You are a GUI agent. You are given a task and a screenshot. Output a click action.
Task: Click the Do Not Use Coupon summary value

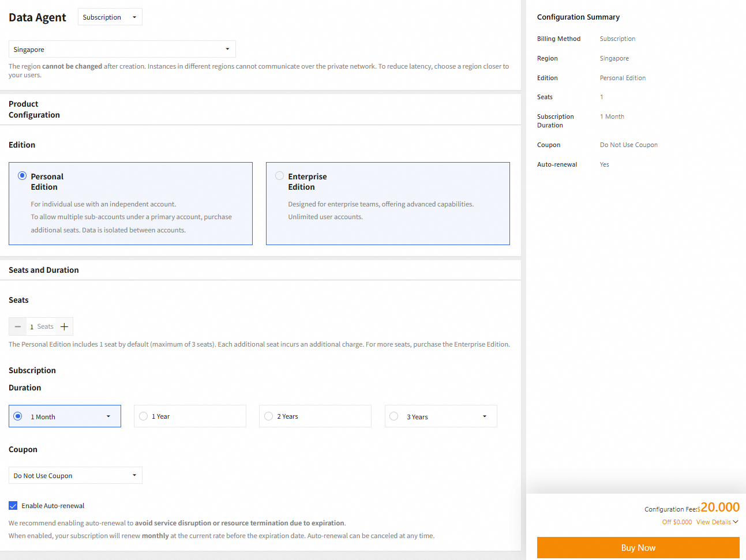pyautogui.click(x=629, y=145)
